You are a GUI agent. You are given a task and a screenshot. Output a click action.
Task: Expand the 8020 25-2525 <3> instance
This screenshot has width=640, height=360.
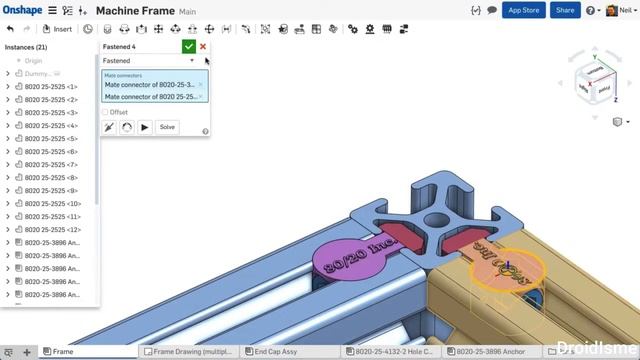pos(8,113)
